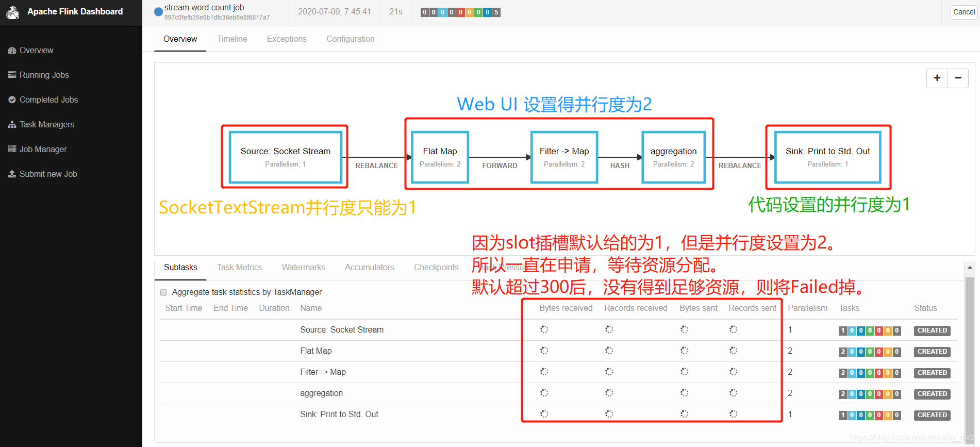Switch to the Exceptions tab
The width and height of the screenshot is (980, 447).
(x=287, y=39)
